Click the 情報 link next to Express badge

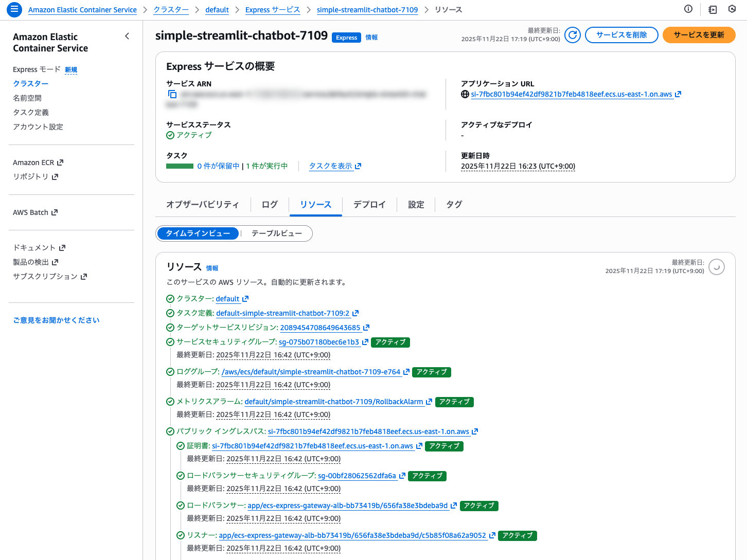[x=371, y=38]
